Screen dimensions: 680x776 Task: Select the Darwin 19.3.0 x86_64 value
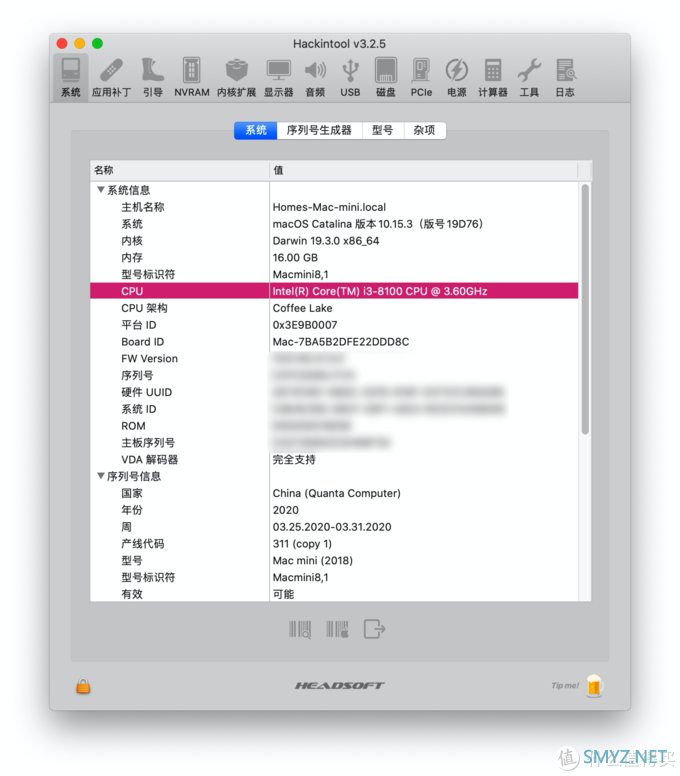[x=326, y=241]
